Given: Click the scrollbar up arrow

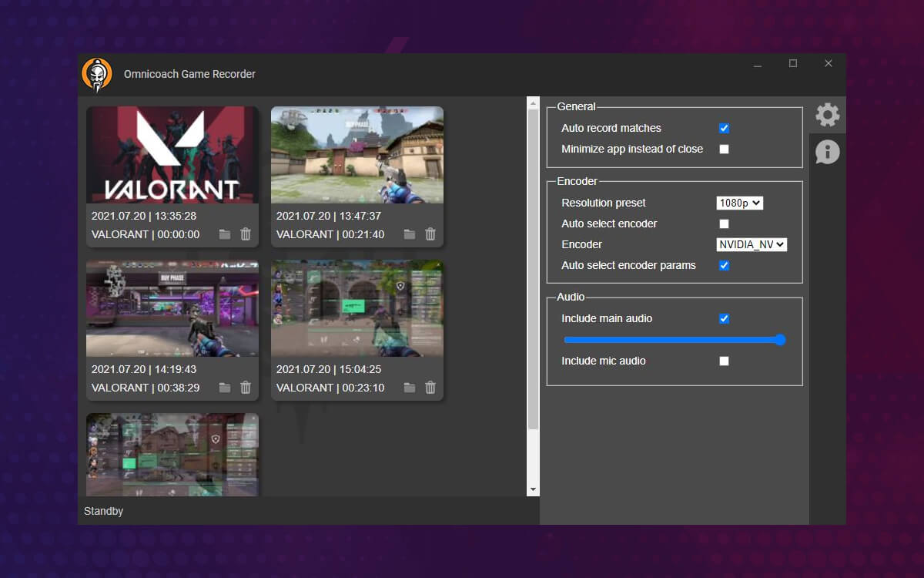Looking at the screenshot, I should [533, 103].
